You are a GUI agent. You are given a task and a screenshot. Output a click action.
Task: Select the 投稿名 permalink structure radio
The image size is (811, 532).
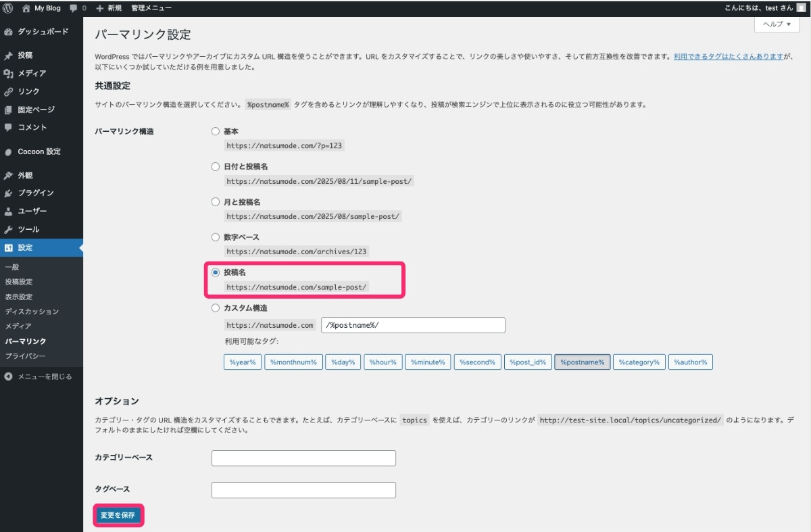click(x=215, y=272)
